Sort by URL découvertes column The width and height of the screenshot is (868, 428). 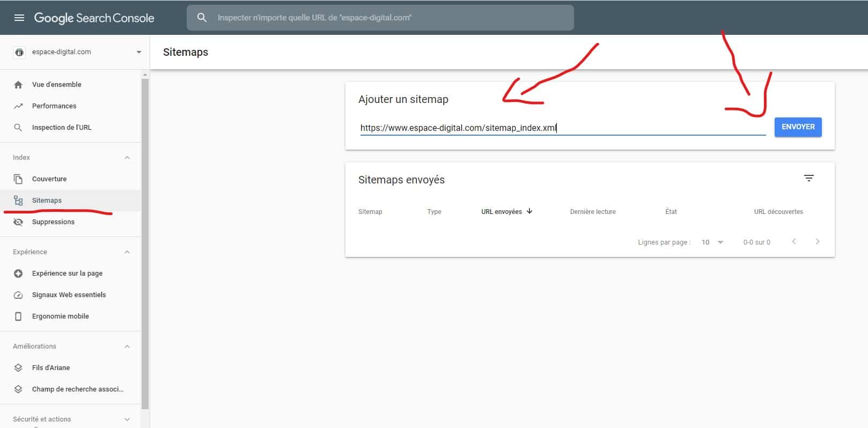[778, 212]
